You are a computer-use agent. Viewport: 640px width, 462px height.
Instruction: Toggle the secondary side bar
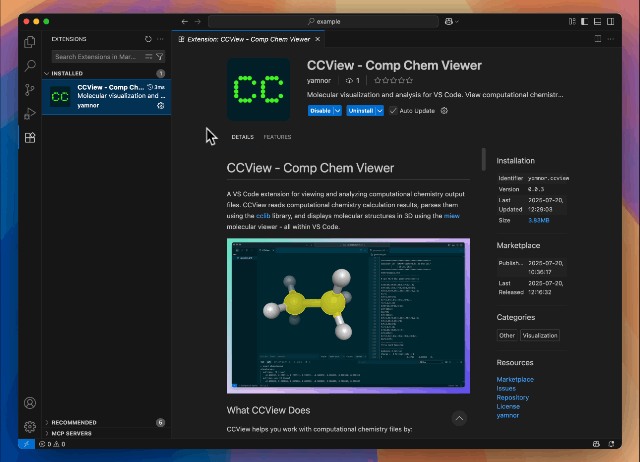611,22
